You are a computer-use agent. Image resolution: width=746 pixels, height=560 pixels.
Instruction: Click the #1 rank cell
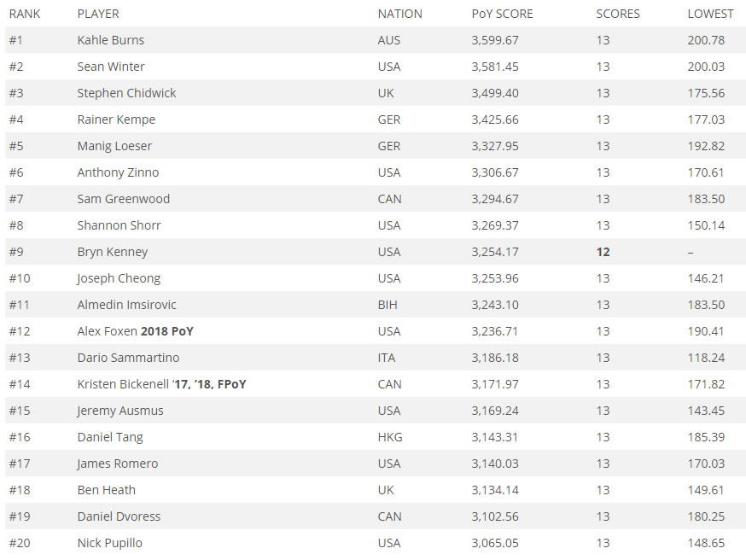click(16, 40)
